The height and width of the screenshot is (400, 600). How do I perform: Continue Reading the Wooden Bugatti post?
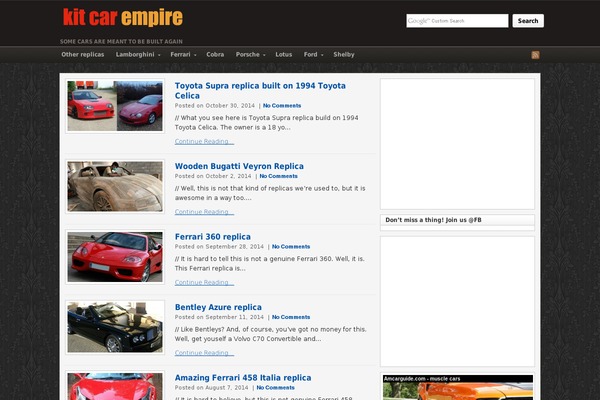pos(204,212)
